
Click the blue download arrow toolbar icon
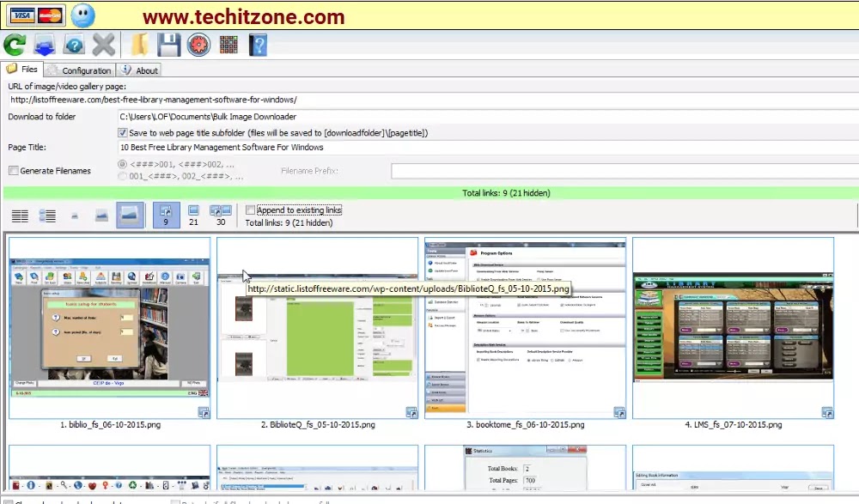pos(44,45)
